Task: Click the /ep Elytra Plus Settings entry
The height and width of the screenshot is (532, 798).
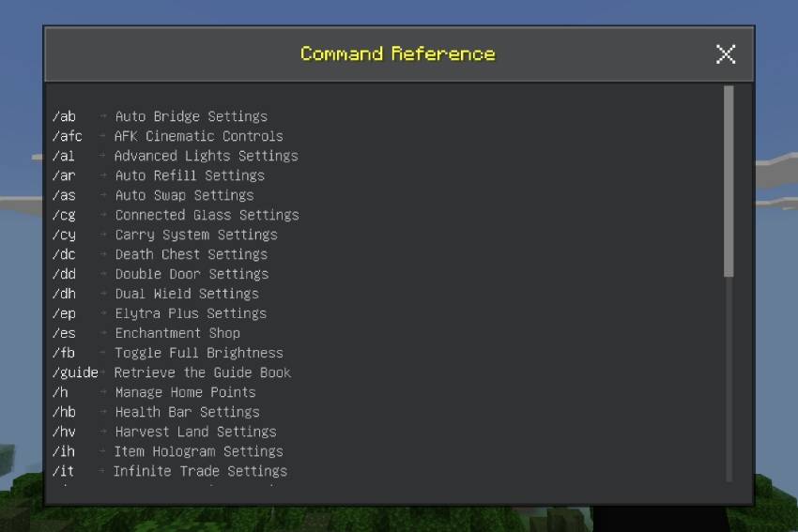Action: (160, 313)
